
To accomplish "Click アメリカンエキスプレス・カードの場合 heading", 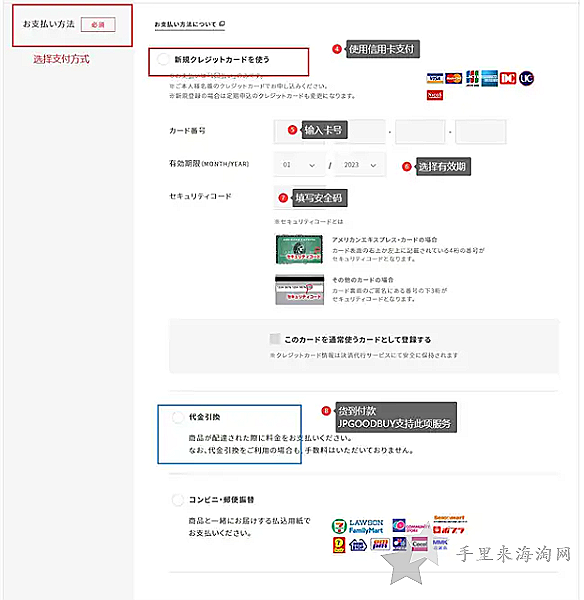I will coord(385,240).
